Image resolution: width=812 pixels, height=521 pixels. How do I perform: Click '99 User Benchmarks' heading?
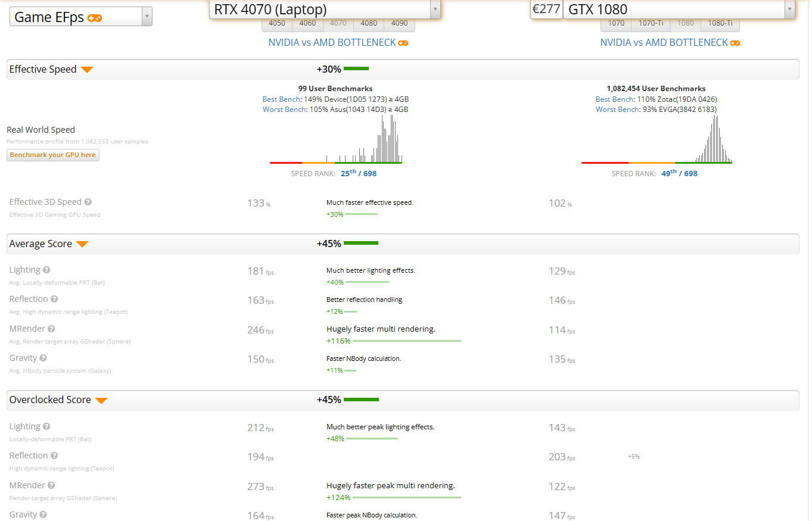[335, 88]
